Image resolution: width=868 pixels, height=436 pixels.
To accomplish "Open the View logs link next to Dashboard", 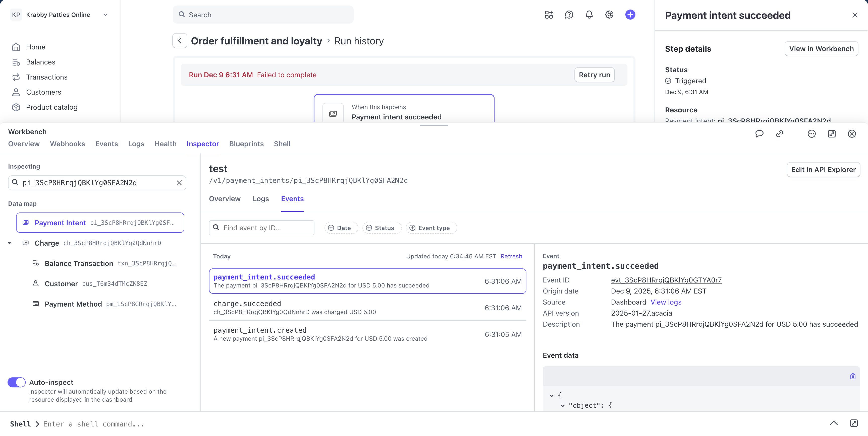I will click(666, 302).
